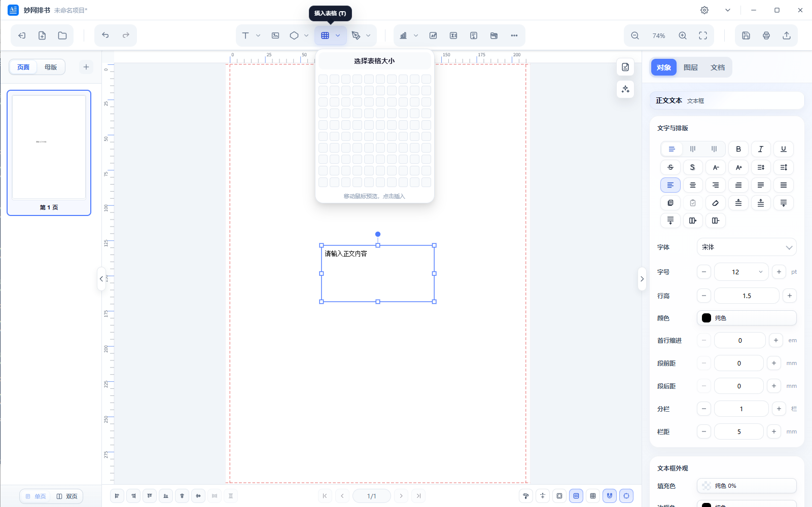This screenshot has height=507, width=812.
Task: Select 单页 view mode
Action: pyautogui.click(x=36, y=496)
